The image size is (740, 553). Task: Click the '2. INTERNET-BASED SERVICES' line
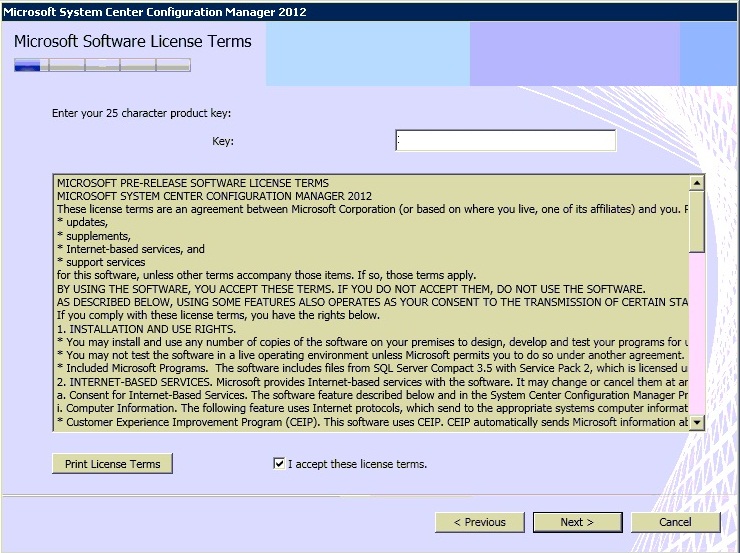(372, 382)
